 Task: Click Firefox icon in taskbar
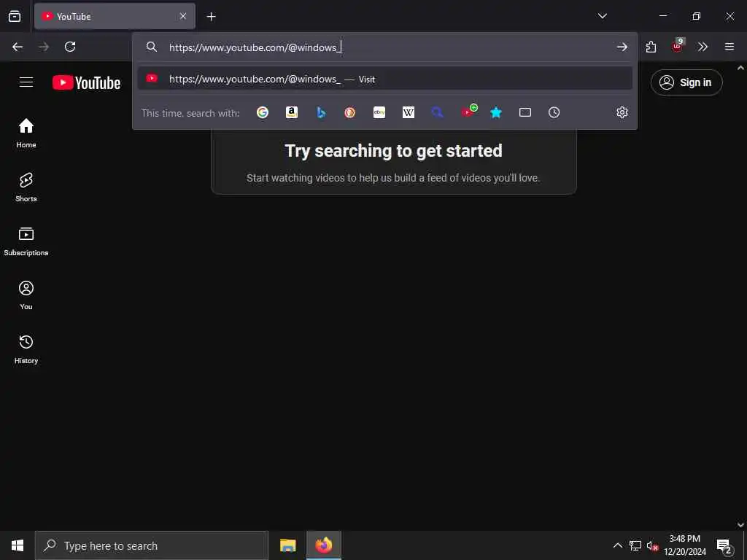click(324, 545)
